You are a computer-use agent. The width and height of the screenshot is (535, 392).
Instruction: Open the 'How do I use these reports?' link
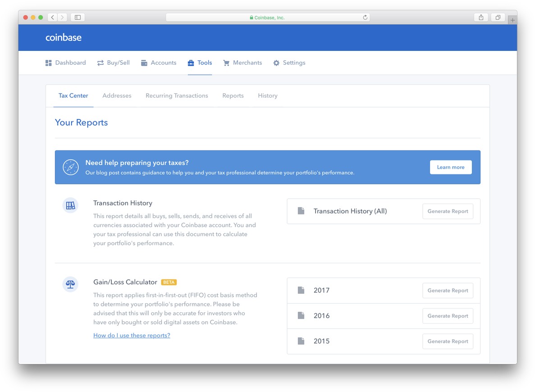click(132, 335)
